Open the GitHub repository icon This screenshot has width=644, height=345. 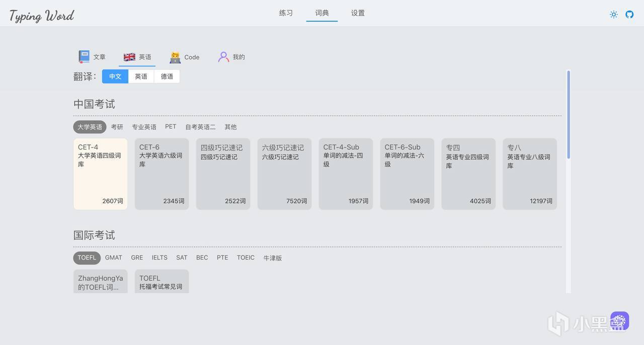pos(629,14)
